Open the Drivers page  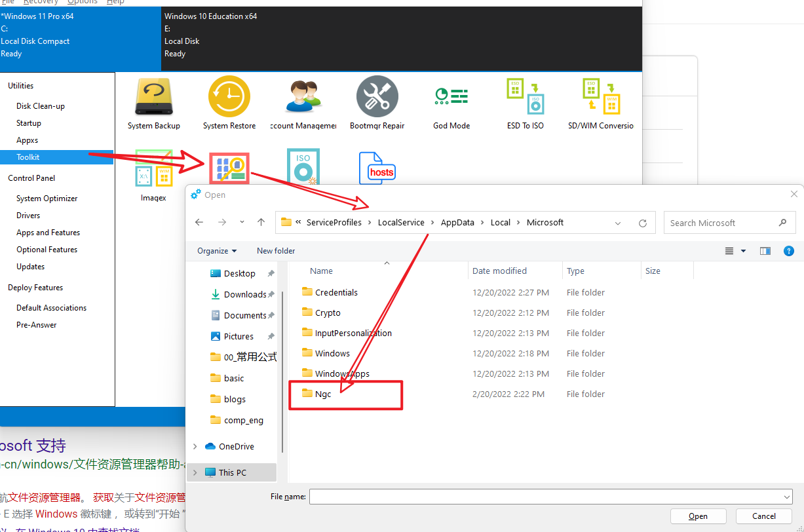pos(28,216)
